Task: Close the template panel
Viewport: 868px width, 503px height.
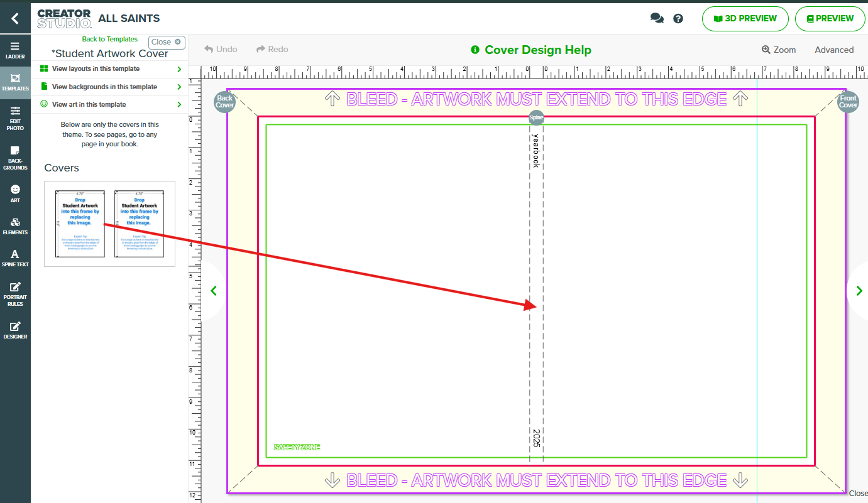Action: tap(167, 42)
